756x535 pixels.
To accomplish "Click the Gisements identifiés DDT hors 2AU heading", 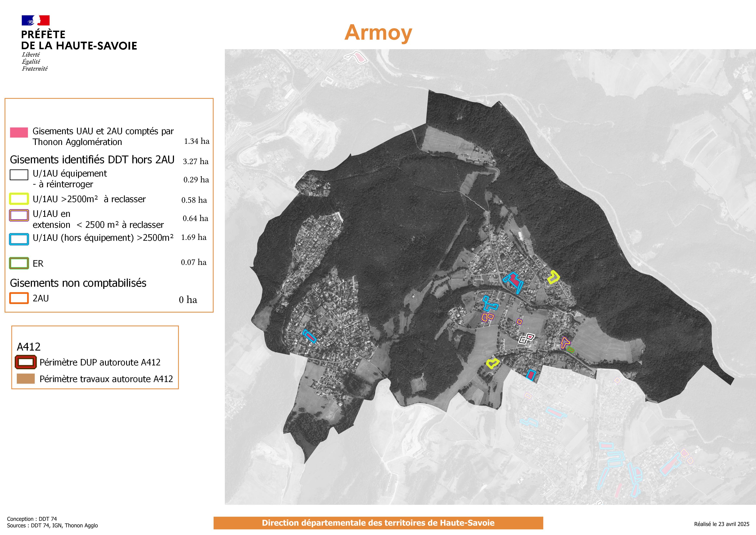I will click(92, 160).
